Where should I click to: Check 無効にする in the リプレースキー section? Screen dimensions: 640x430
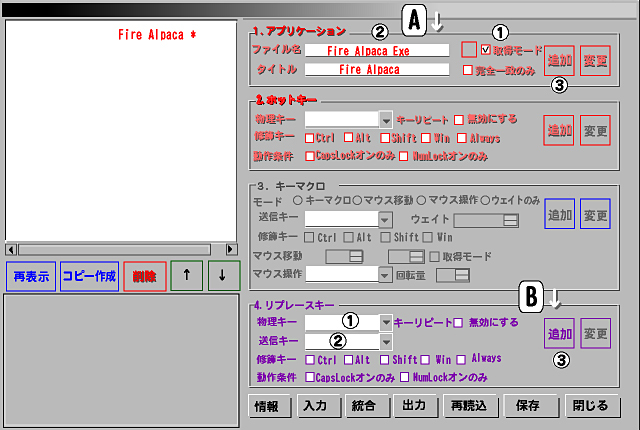pyautogui.click(x=458, y=323)
